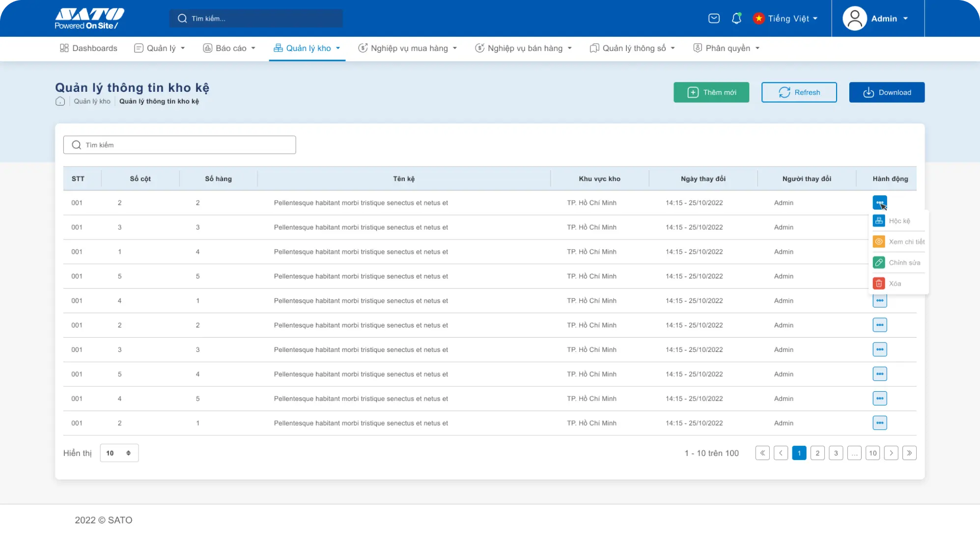Go to page 2
The height and width of the screenshot is (537, 980).
(x=817, y=453)
